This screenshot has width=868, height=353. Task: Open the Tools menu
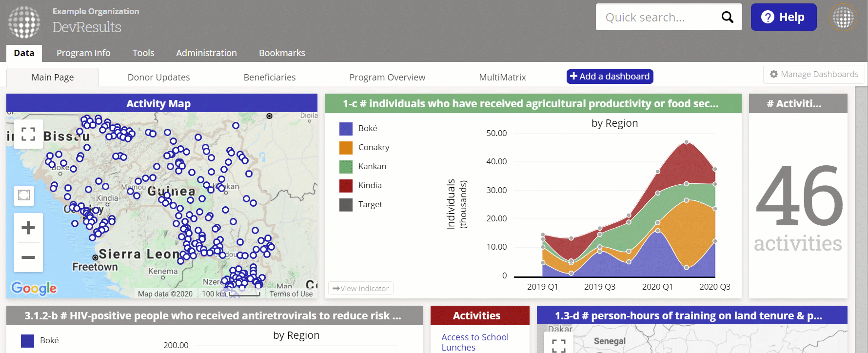143,53
